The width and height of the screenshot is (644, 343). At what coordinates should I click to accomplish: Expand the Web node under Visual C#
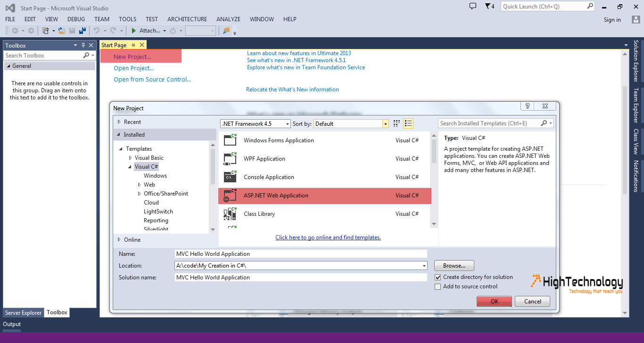pos(140,185)
